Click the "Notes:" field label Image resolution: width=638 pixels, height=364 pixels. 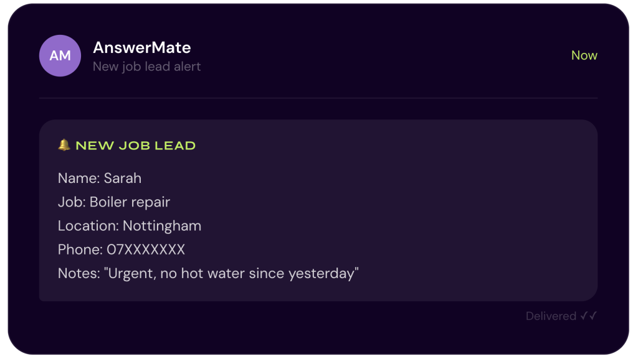[x=79, y=273]
